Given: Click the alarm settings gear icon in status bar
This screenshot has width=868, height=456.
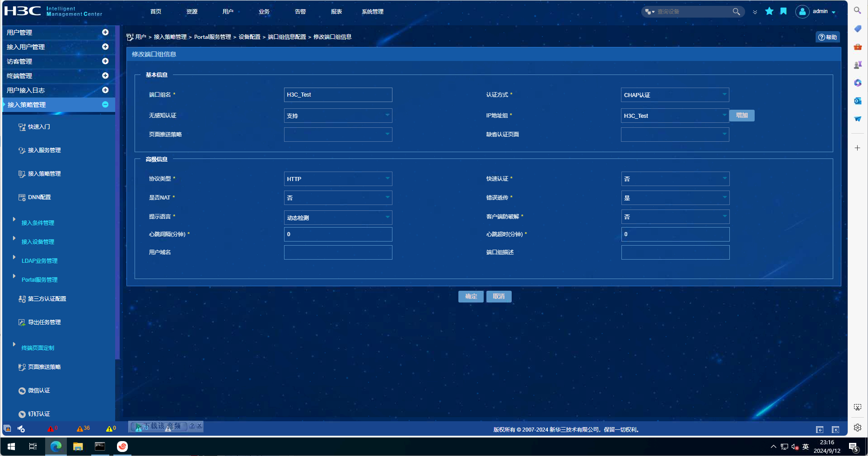Looking at the screenshot, I should [x=21, y=428].
